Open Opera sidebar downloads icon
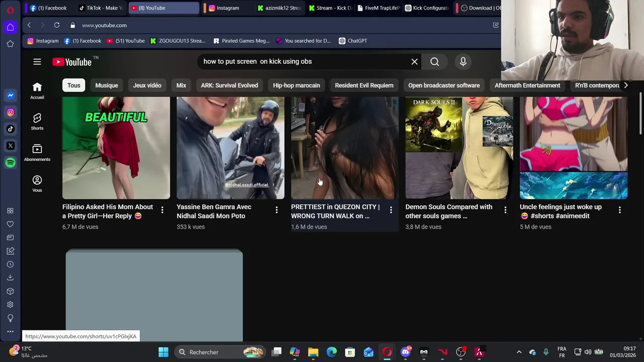Image resolution: width=644 pixels, height=362 pixels. coord(10,278)
